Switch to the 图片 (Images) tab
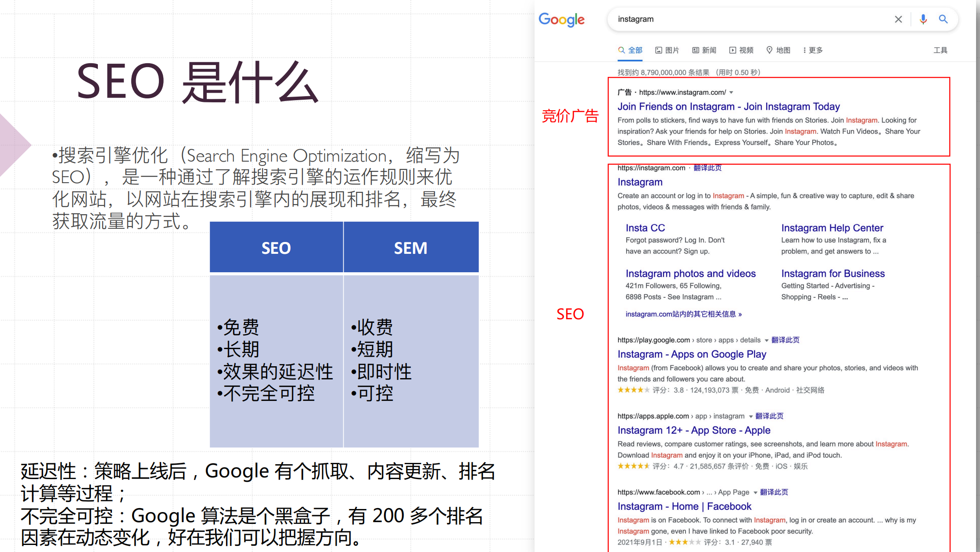 point(667,50)
